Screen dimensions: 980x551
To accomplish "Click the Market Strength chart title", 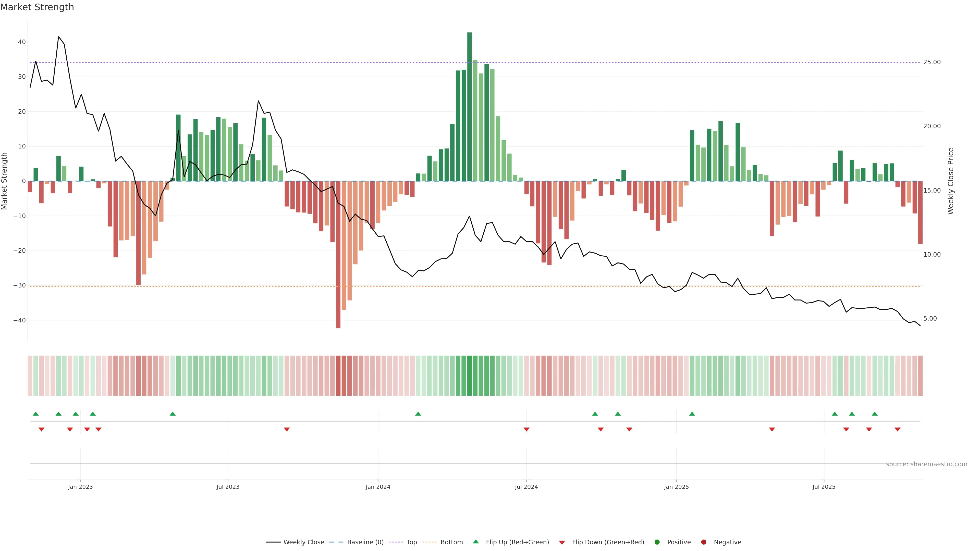I will pos(37,7).
